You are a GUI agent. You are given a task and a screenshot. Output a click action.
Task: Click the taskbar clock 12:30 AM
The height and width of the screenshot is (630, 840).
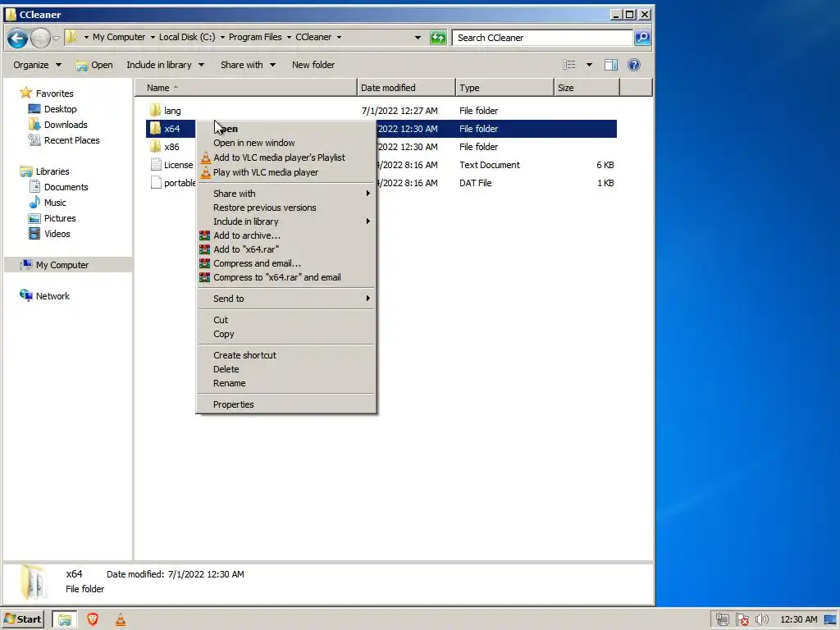799,620
